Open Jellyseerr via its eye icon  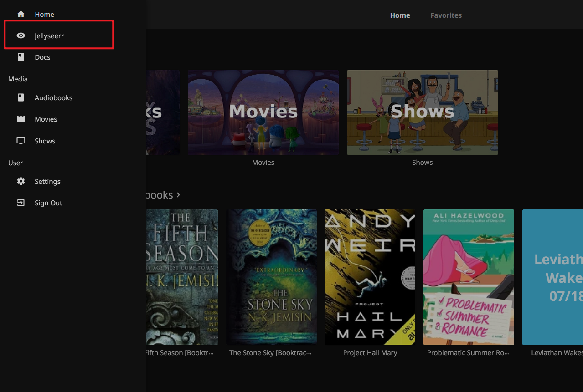[21, 35]
